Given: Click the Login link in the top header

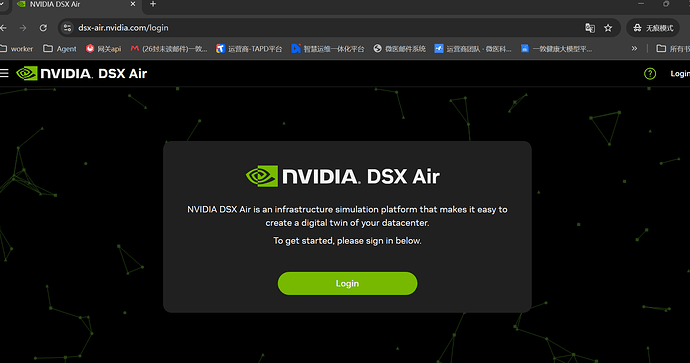Looking at the screenshot, I should click(680, 73).
